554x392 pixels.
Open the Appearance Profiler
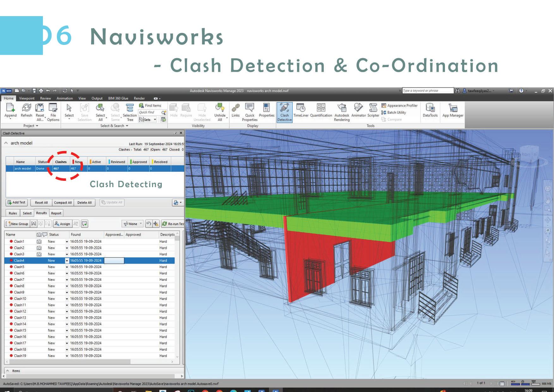point(399,106)
